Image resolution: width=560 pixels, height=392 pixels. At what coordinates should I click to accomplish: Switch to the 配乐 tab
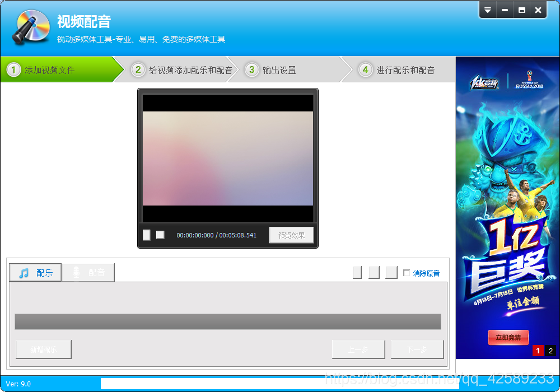click(35, 273)
